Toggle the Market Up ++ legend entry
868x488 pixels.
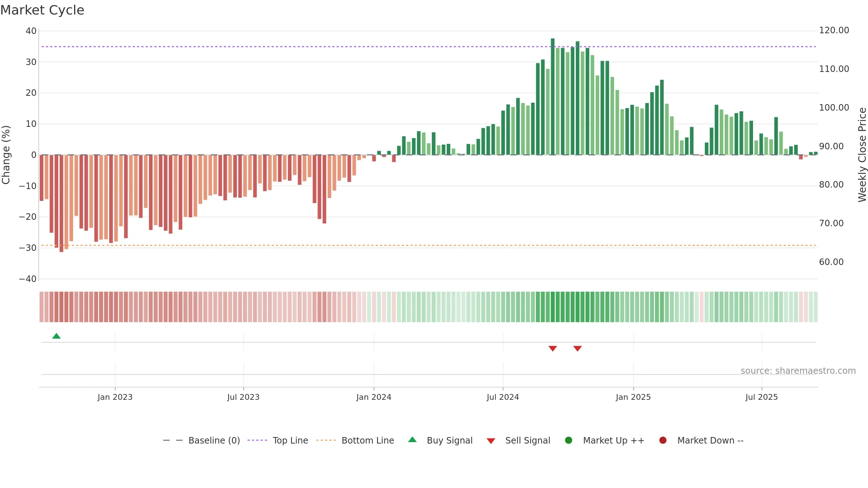(605, 440)
